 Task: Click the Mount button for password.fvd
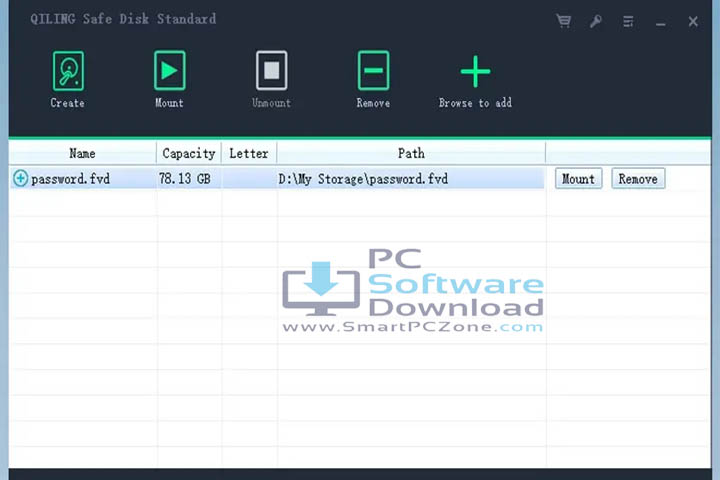[x=578, y=178]
